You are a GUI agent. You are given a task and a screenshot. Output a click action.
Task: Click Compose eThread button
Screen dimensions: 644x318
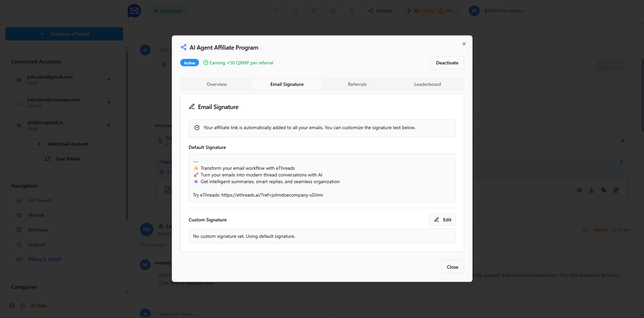pyautogui.click(x=64, y=34)
